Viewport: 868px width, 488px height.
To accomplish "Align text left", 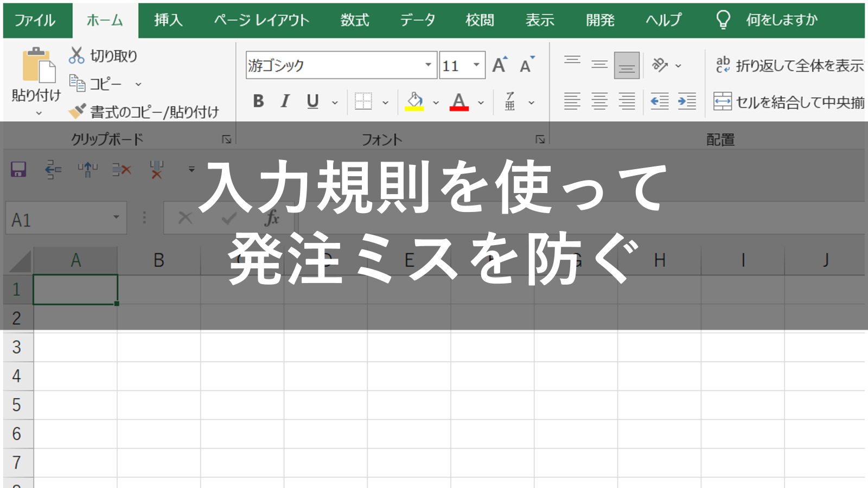I will pos(572,101).
